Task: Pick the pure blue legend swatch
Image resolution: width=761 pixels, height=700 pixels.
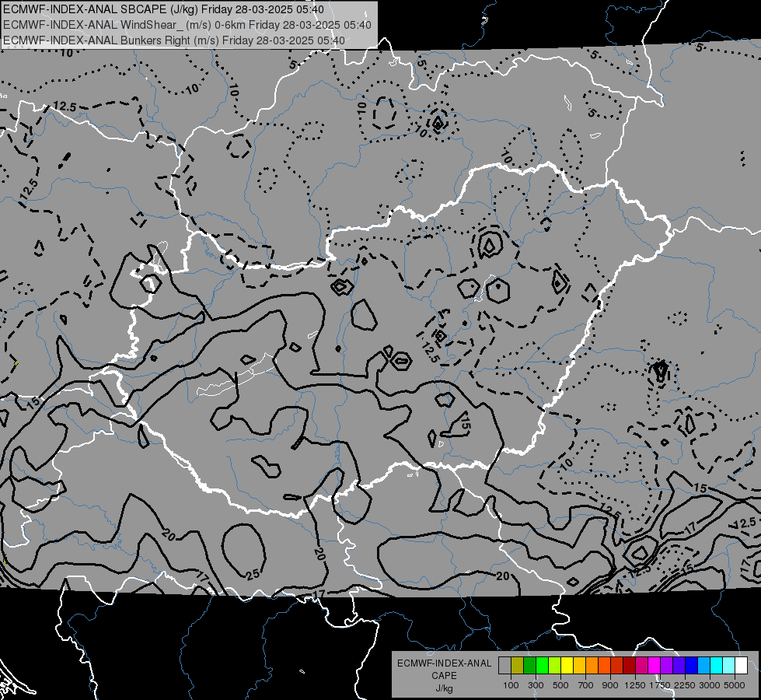Action: pyautogui.click(x=691, y=666)
